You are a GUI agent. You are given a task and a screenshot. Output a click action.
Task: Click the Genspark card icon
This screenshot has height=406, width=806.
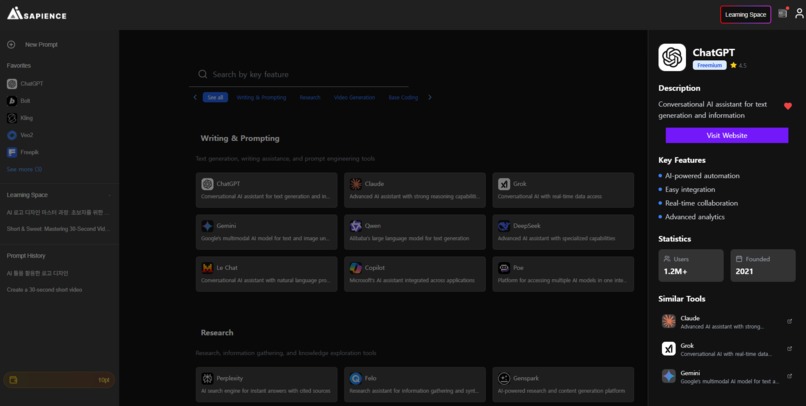pos(504,379)
